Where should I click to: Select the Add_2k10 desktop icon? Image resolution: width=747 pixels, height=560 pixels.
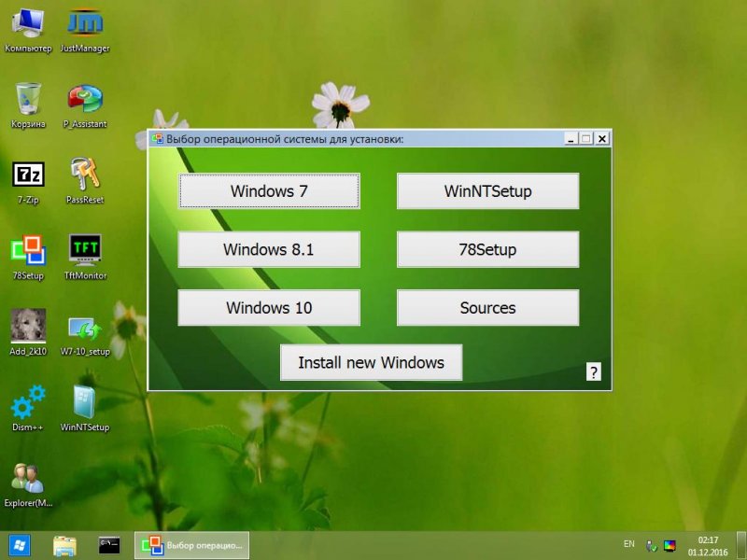pos(28,332)
